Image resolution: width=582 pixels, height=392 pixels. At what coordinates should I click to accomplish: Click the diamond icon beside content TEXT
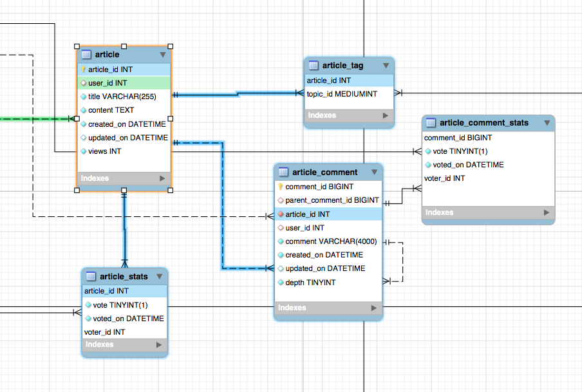point(84,110)
